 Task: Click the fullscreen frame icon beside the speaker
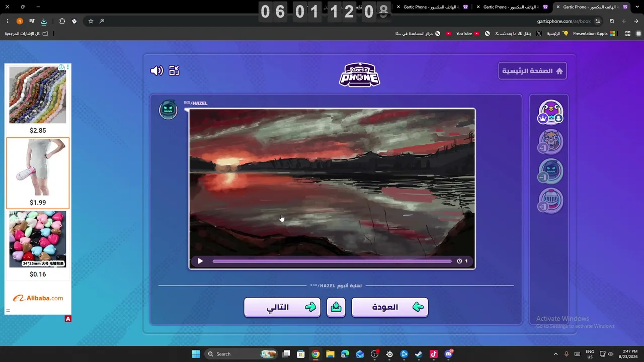(174, 71)
